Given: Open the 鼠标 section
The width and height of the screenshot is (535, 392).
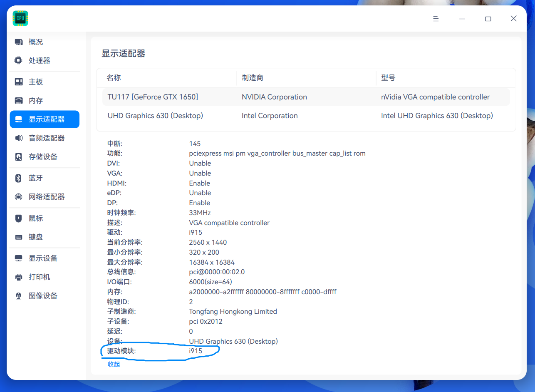Looking at the screenshot, I should pyautogui.click(x=45, y=218).
